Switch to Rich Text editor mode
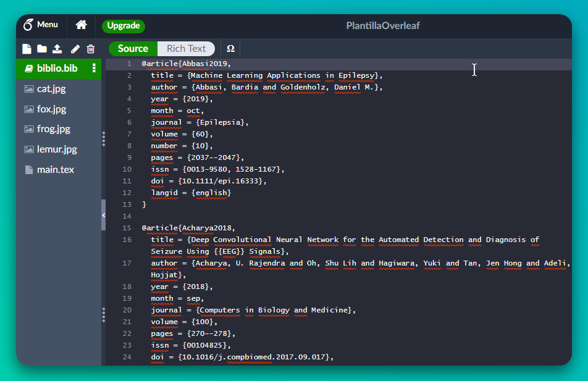This screenshot has width=588, height=381. tap(186, 49)
